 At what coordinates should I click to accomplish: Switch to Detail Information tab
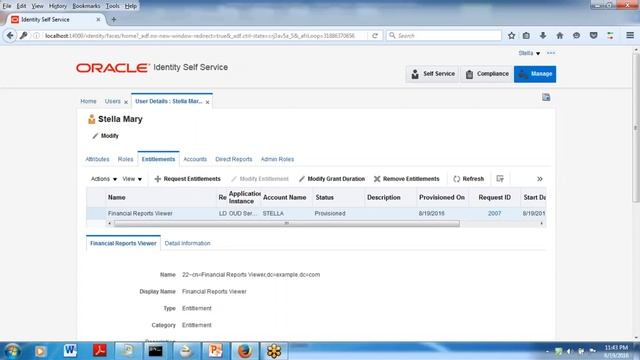(187, 243)
